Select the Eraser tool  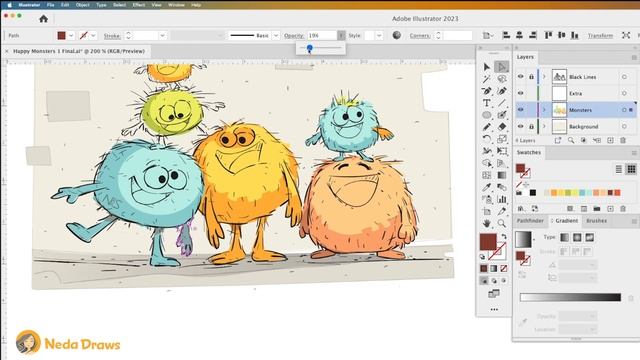click(x=502, y=127)
